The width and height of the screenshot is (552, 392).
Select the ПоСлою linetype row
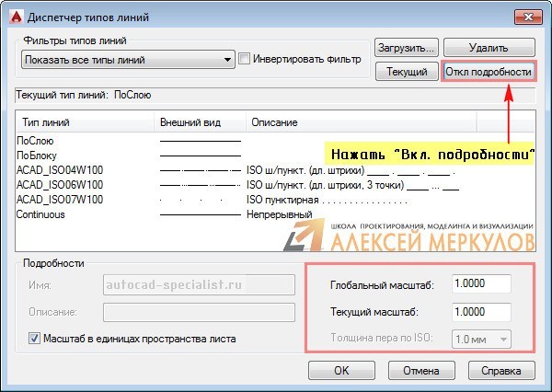35,141
